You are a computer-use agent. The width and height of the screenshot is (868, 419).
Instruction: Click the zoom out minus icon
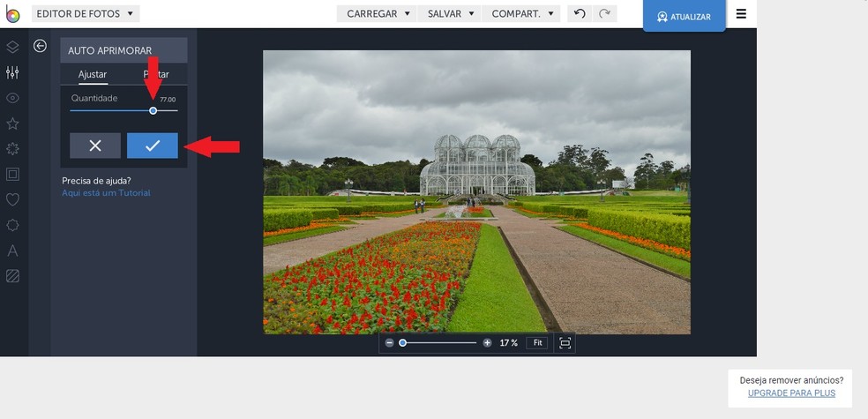(x=389, y=343)
